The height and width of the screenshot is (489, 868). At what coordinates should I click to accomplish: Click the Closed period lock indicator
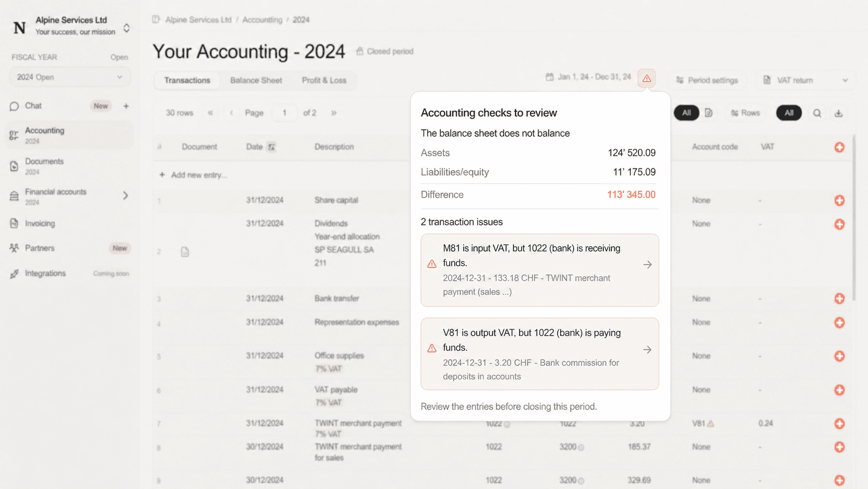[385, 51]
